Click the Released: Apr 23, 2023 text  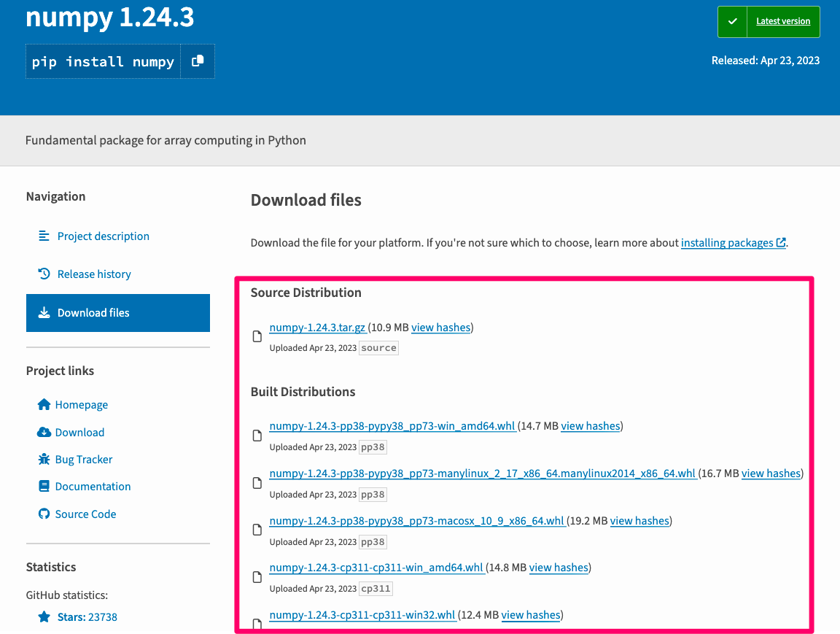(766, 61)
